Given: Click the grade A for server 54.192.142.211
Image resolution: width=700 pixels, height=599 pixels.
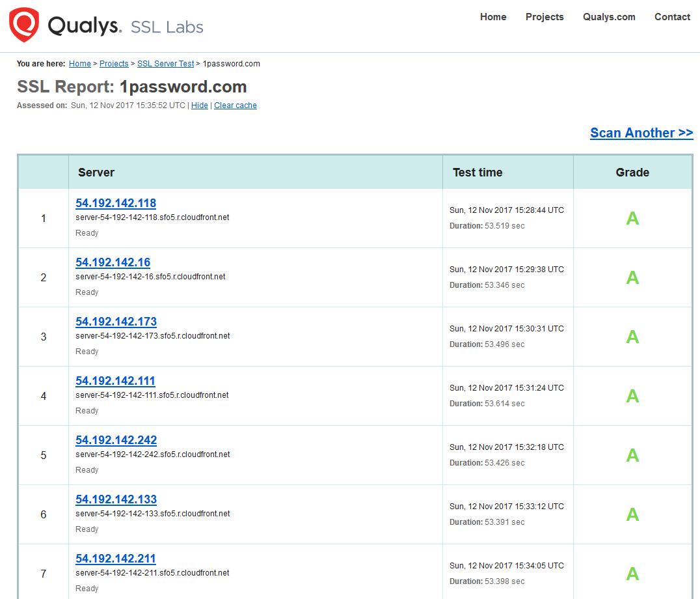Looking at the screenshot, I should tap(632, 574).
